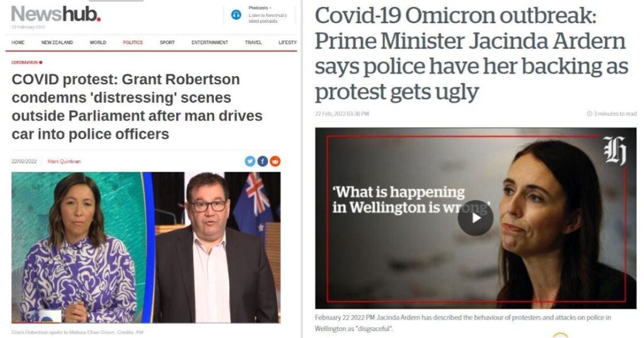This screenshot has width=644, height=338.
Task: Go to the World section
Action: tap(97, 42)
